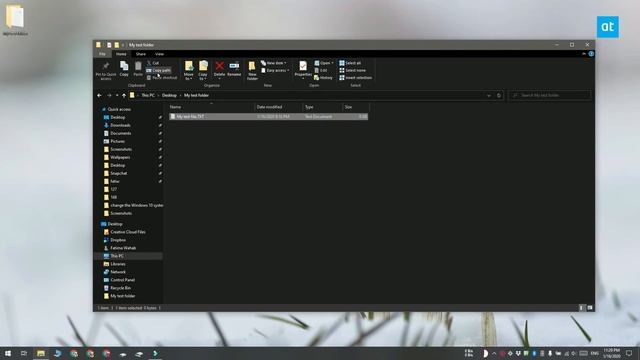640x360 pixels.
Task: Select Control Panel in the navigation pane
Action: pyautogui.click(x=119, y=280)
